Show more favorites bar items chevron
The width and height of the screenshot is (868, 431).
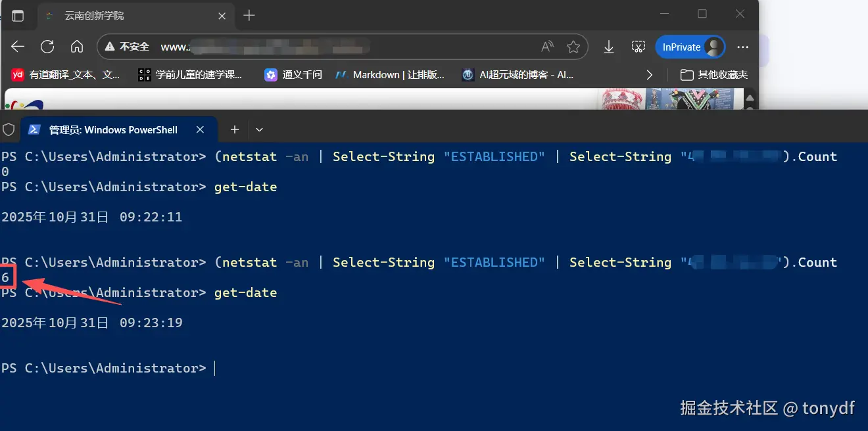pos(650,75)
